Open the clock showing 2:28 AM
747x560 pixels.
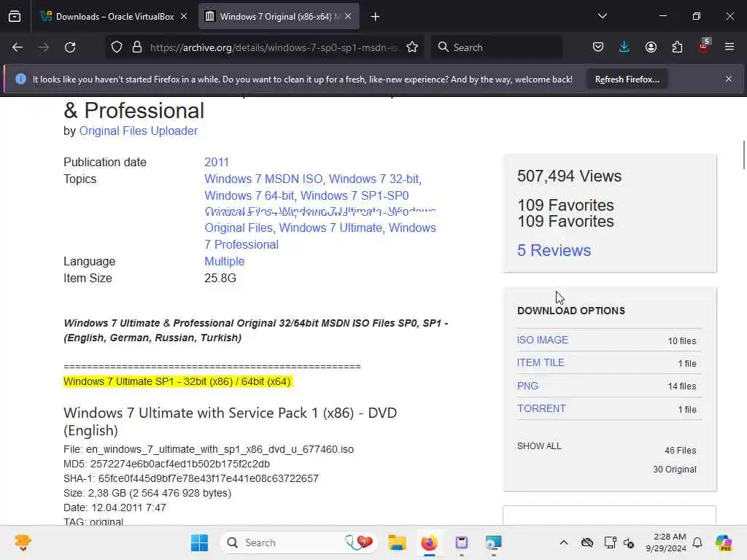pos(665,542)
